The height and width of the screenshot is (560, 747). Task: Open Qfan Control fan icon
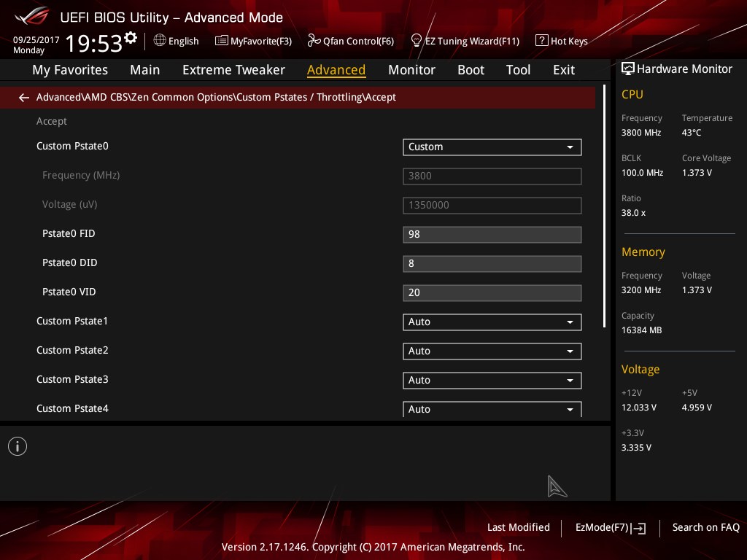coord(314,41)
